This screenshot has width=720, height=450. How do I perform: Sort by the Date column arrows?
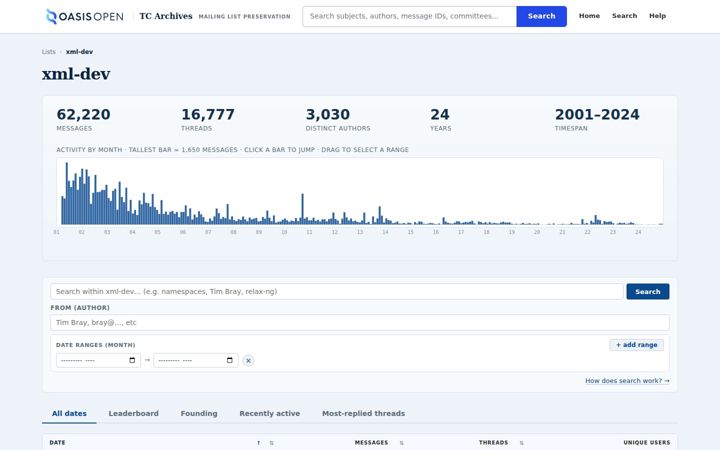pos(271,443)
